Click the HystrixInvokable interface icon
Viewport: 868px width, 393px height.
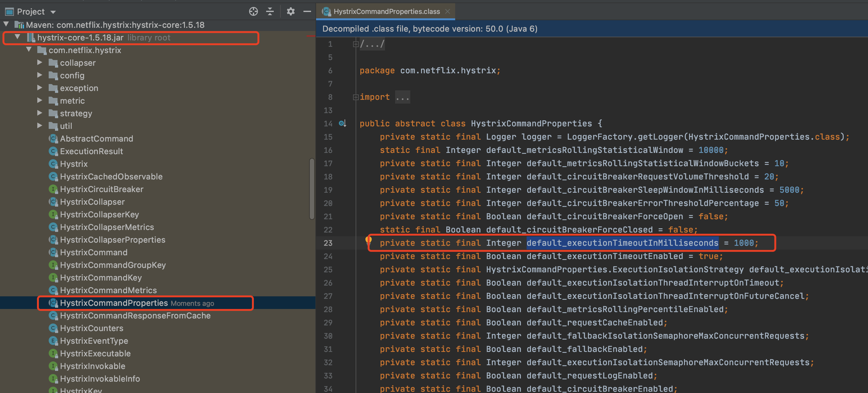[53, 366]
